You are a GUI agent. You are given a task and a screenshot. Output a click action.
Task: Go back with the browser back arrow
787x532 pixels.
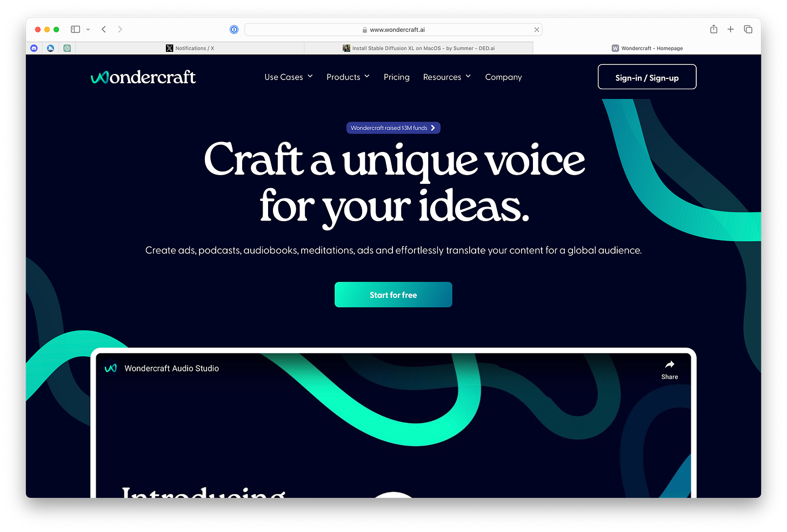(104, 29)
